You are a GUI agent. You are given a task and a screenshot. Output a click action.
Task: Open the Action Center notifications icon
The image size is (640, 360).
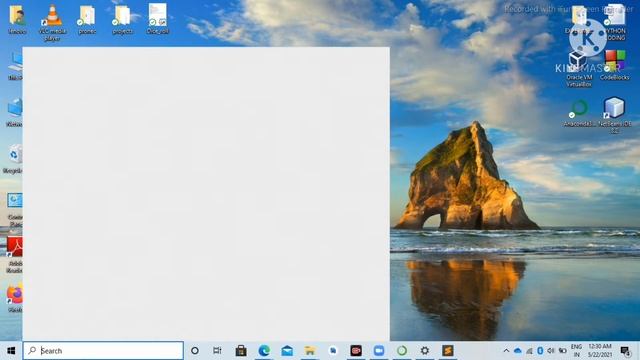coord(625,351)
